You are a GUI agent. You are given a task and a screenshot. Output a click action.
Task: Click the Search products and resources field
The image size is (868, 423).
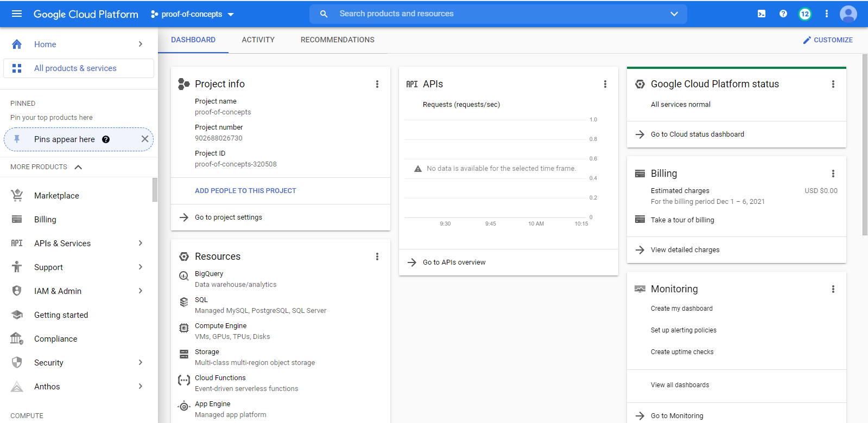[498, 14]
